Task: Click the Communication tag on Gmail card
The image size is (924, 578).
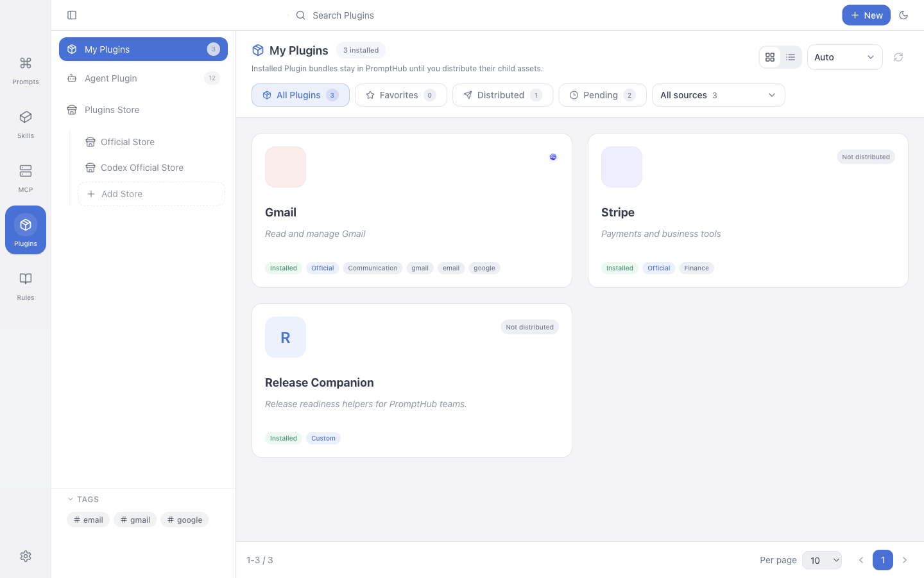Action: tap(373, 268)
